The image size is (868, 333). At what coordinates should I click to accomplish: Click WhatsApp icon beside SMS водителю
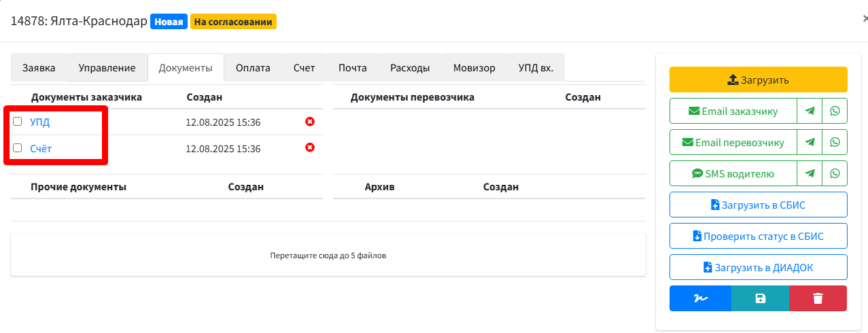[x=835, y=173]
